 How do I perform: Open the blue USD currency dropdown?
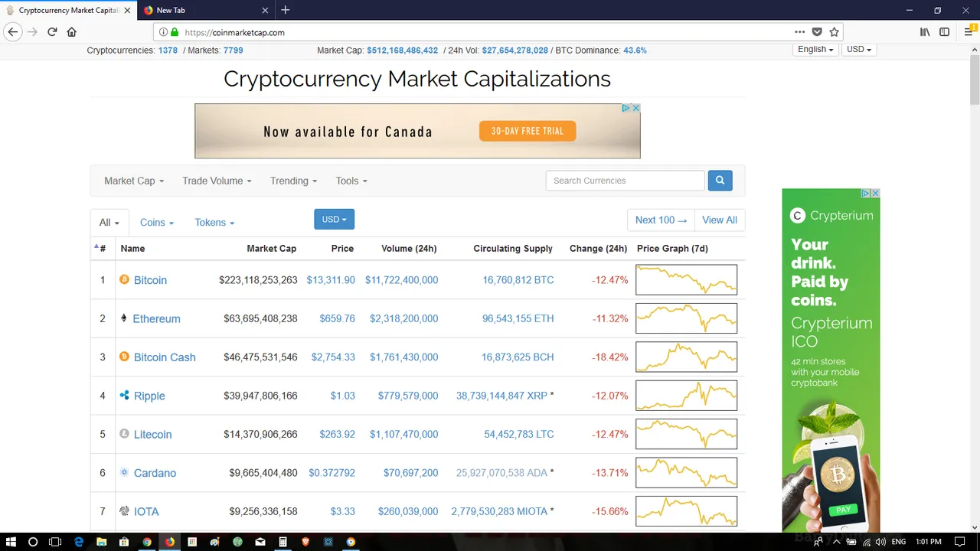pyautogui.click(x=334, y=219)
